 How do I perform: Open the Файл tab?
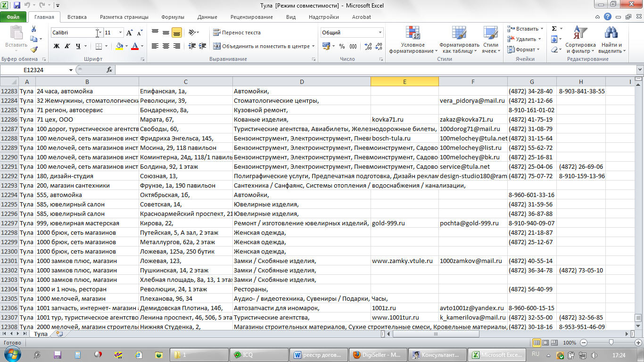coord(13,17)
